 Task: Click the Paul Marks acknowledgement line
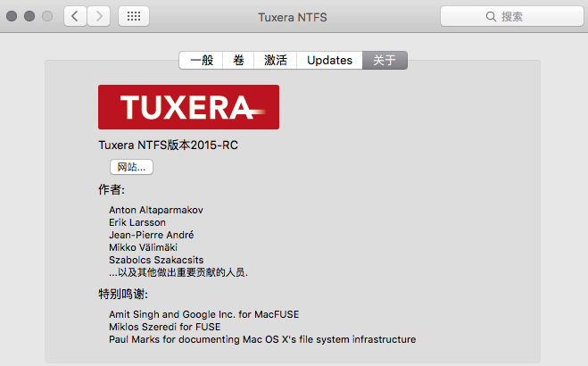click(262, 339)
